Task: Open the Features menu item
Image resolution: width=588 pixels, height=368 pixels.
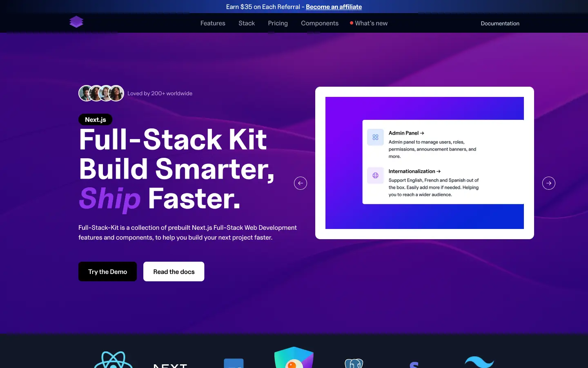Action: click(x=213, y=23)
